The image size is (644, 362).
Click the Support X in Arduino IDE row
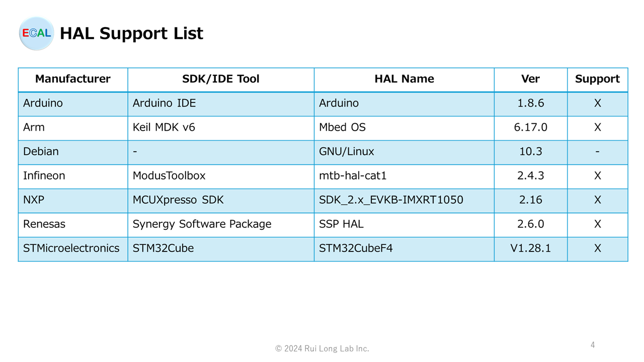[x=598, y=104]
